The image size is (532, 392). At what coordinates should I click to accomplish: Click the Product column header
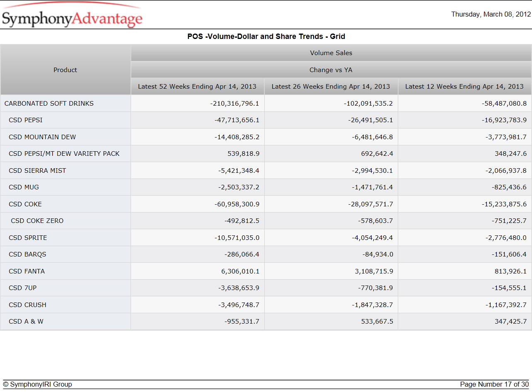(x=65, y=70)
